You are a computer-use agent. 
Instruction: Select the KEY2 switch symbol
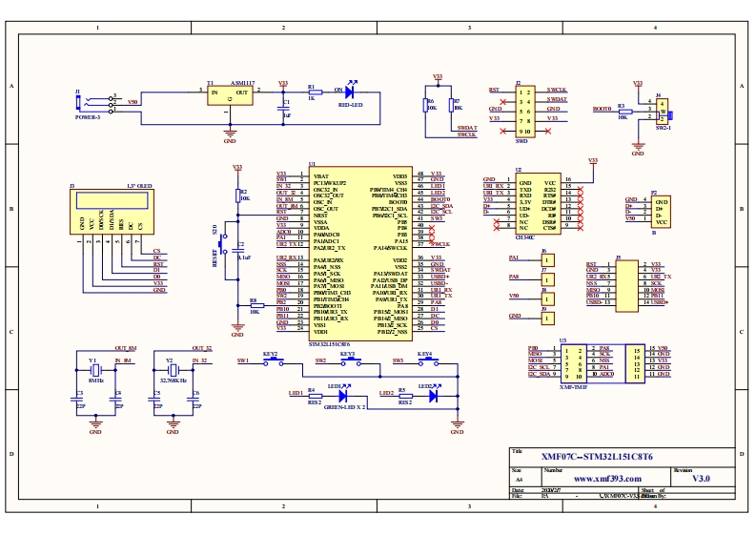tap(271, 362)
